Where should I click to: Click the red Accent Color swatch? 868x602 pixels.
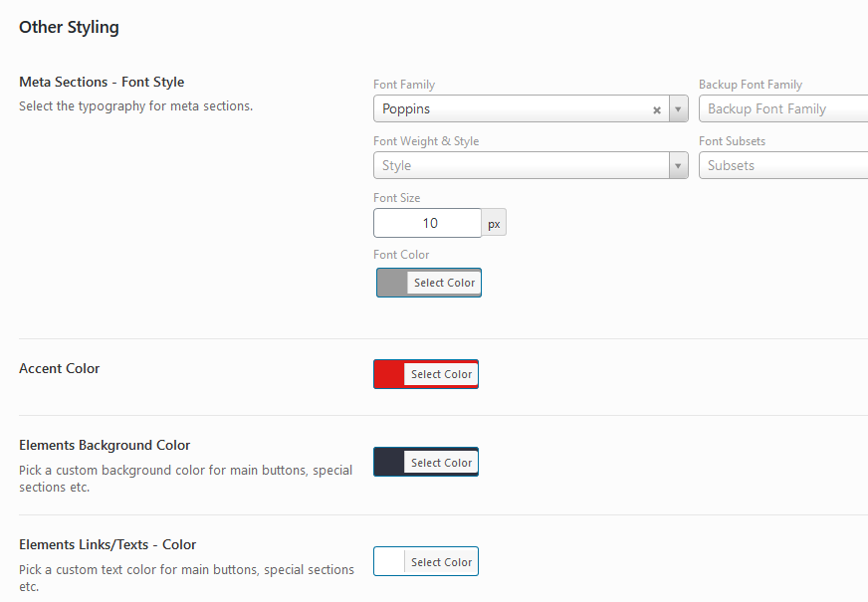click(x=389, y=374)
